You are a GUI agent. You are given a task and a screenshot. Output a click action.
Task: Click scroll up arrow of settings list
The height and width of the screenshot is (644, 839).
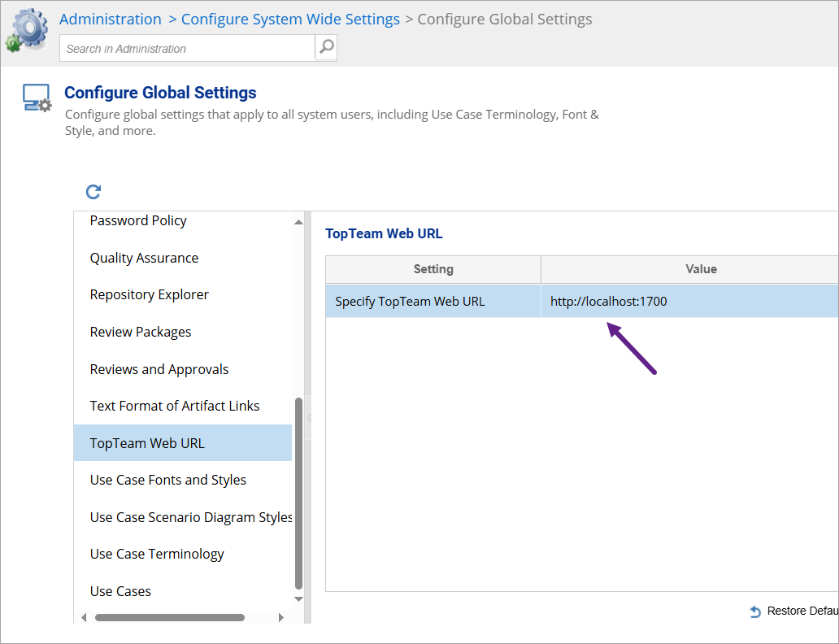tap(298, 222)
